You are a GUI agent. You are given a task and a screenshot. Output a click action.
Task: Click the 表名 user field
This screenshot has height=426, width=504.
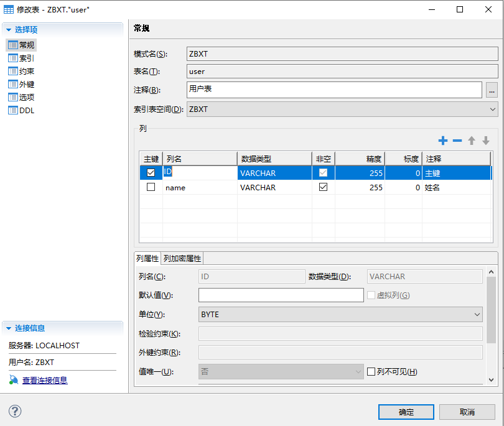click(x=342, y=72)
